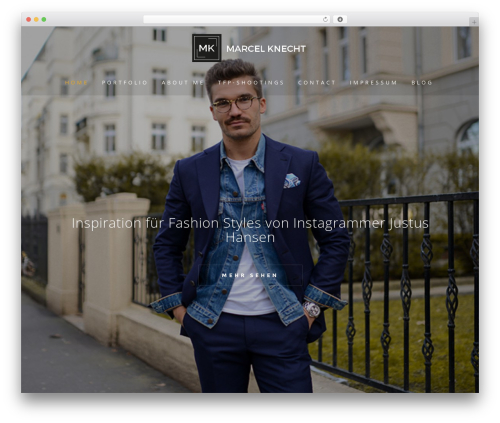Click the browser address bar
Screen dimensions: 500x423
[x=237, y=20]
